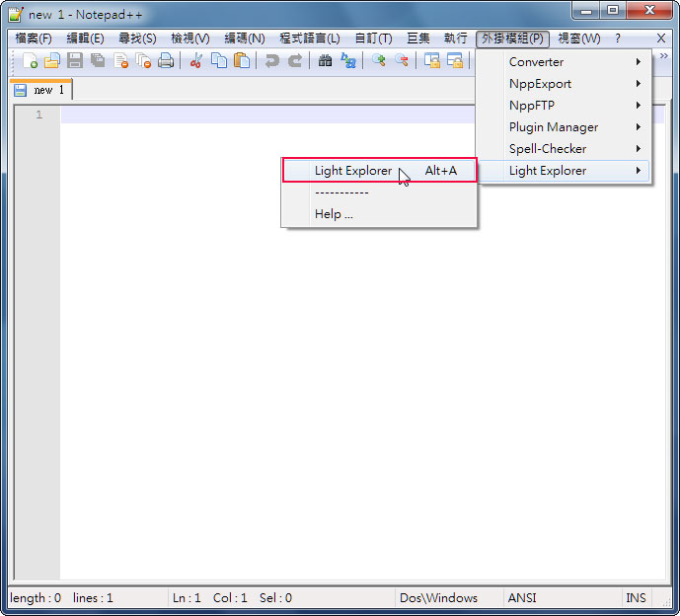Open the 執行 menu
Viewport: 680px width, 616px height.
455,38
